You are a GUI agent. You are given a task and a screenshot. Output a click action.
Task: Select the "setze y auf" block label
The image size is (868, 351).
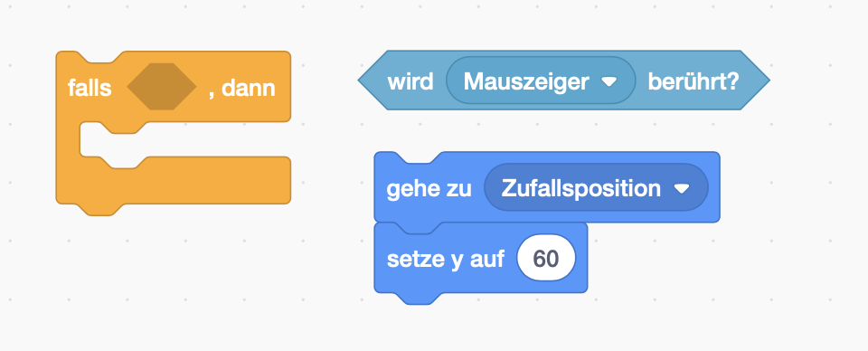[x=445, y=259]
